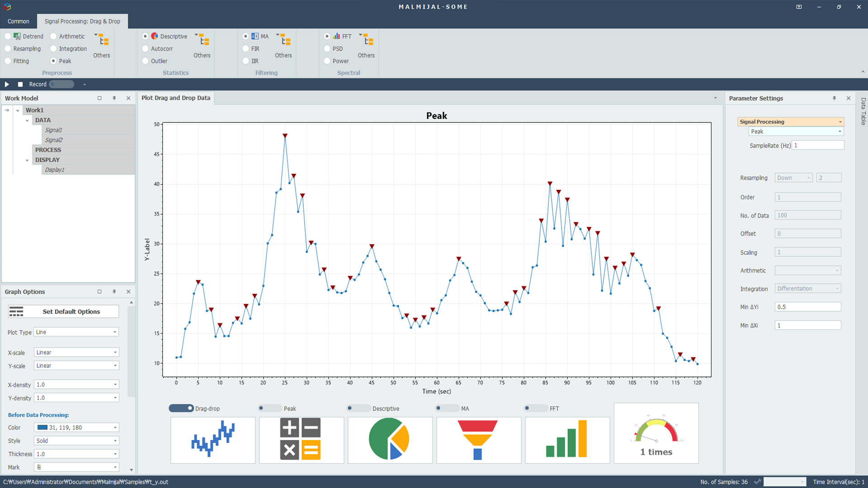
Task: Open the Data Table side panel
Action: pyautogui.click(x=863, y=112)
